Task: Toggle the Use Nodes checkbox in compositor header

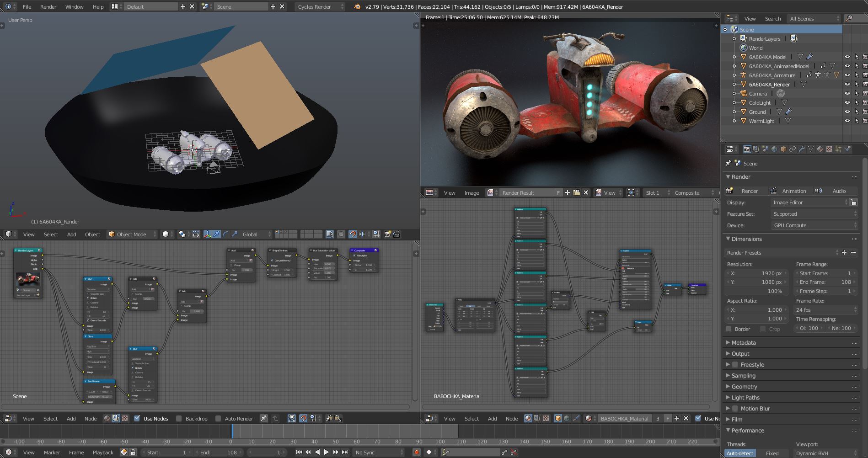Action: 137,418
